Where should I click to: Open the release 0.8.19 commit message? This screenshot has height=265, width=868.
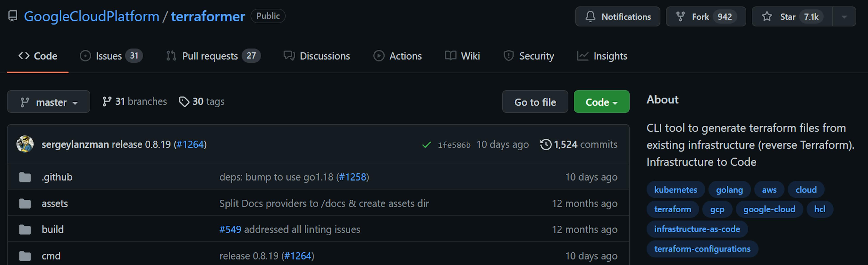tap(141, 144)
